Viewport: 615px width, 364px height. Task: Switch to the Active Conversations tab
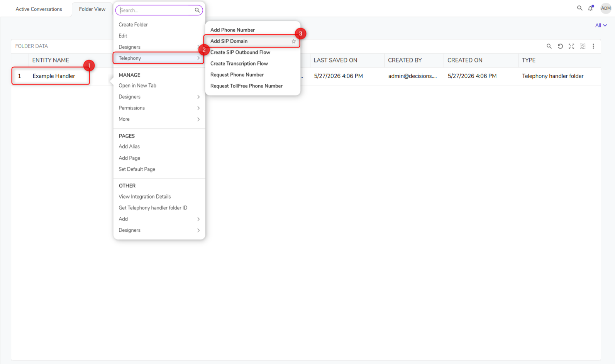pyautogui.click(x=39, y=9)
